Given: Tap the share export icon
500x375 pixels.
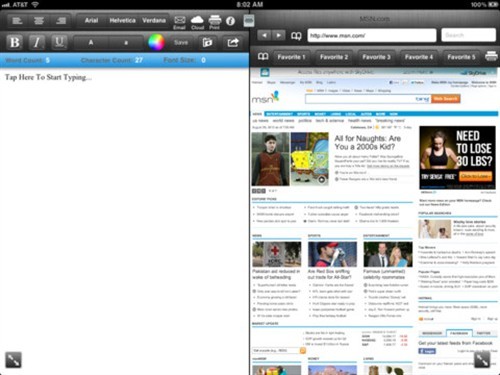Looking at the screenshot, I should [233, 42].
